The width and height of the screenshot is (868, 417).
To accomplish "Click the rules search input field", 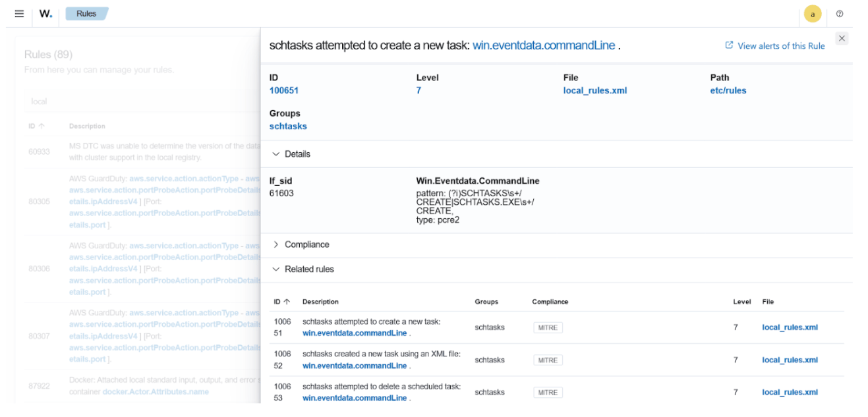I will [132, 101].
